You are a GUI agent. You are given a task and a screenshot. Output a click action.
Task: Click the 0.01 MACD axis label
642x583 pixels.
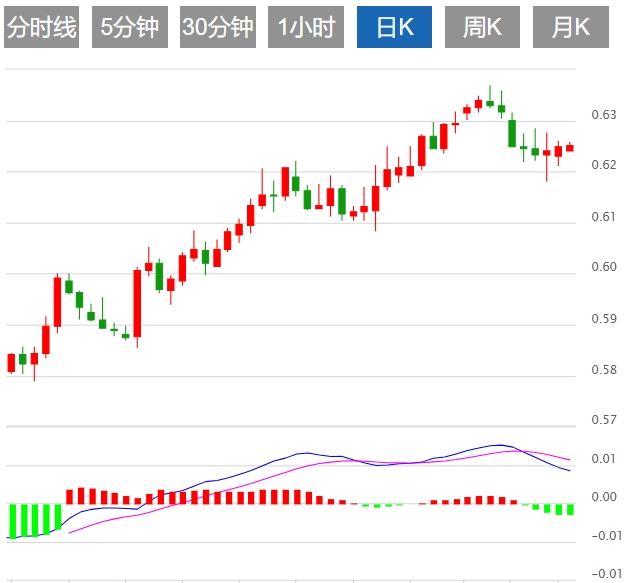pyautogui.click(x=604, y=459)
